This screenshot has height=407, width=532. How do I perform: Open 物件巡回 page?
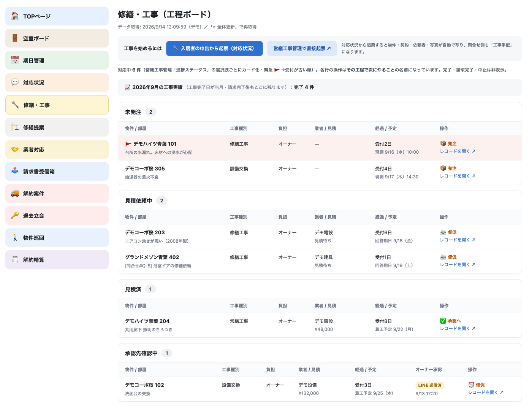click(x=57, y=237)
